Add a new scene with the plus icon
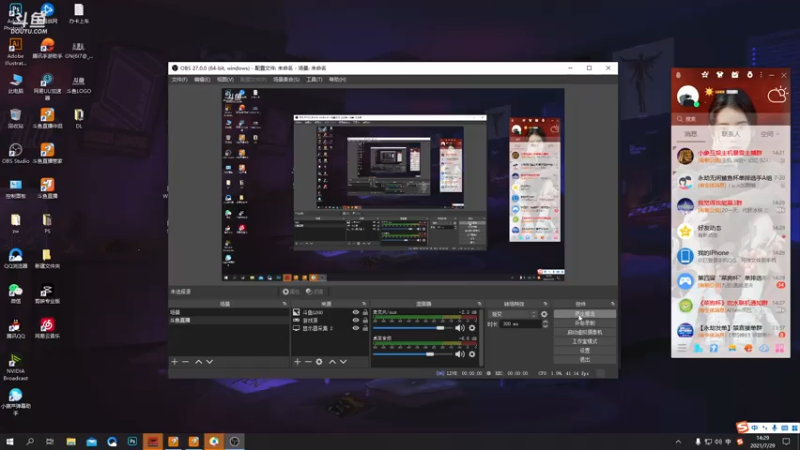 (174, 362)
